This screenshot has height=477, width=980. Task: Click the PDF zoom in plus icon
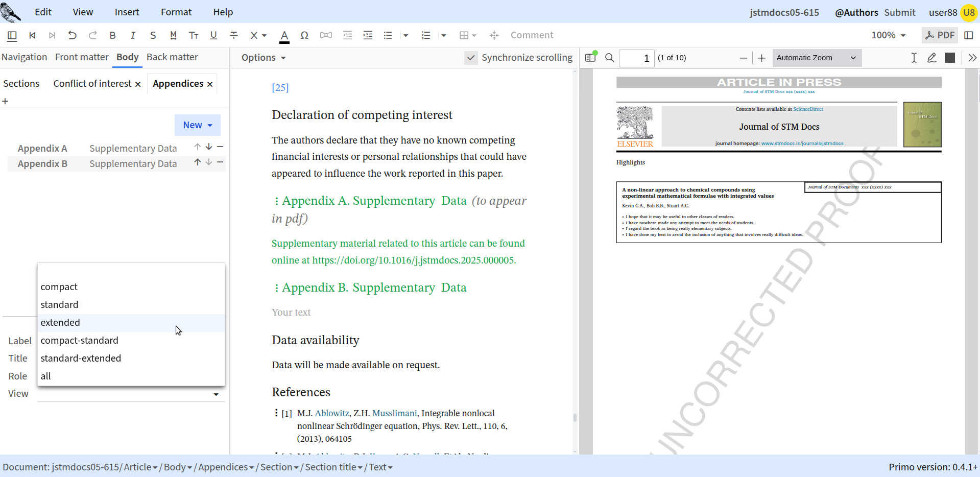pyautogui.click(x=761, y=58)
